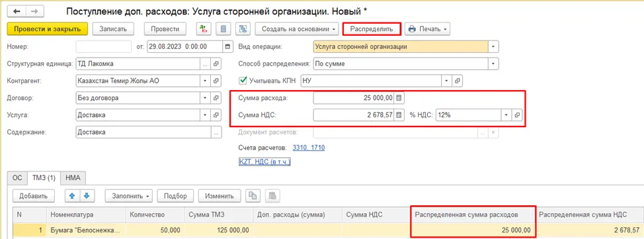The image size is (644, 239).
Task: Select distributed VAT cell 2 678,57
Action: tap(590, 230)
